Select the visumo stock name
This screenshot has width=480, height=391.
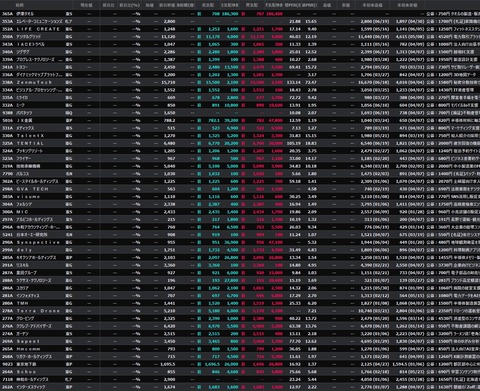(x=28, y=197)
